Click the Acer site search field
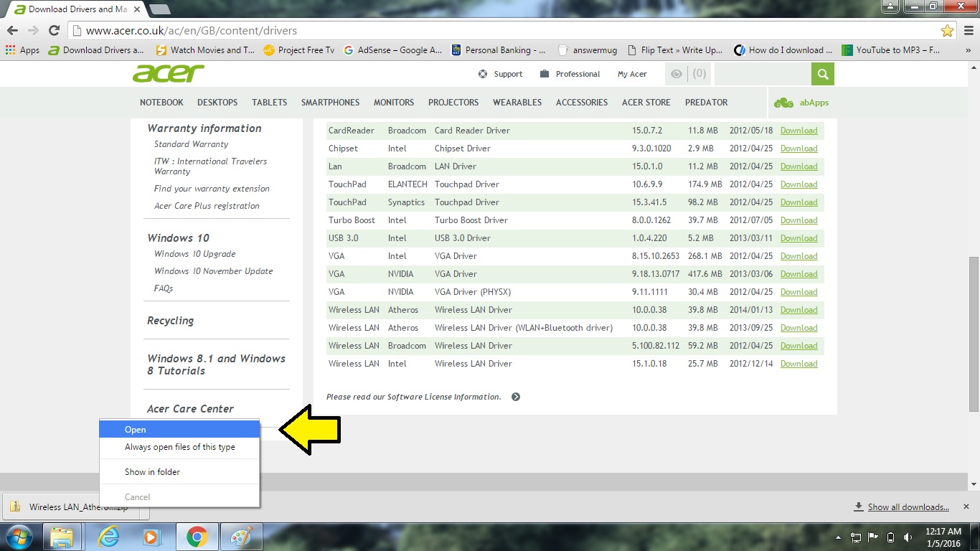 tap(763, 74)
